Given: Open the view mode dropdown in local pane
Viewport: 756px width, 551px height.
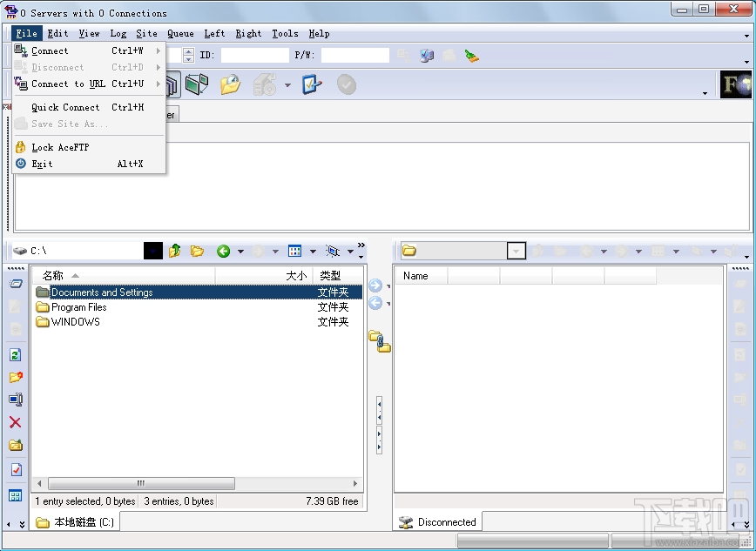Looking at the screenshot, I should point(314,251).
